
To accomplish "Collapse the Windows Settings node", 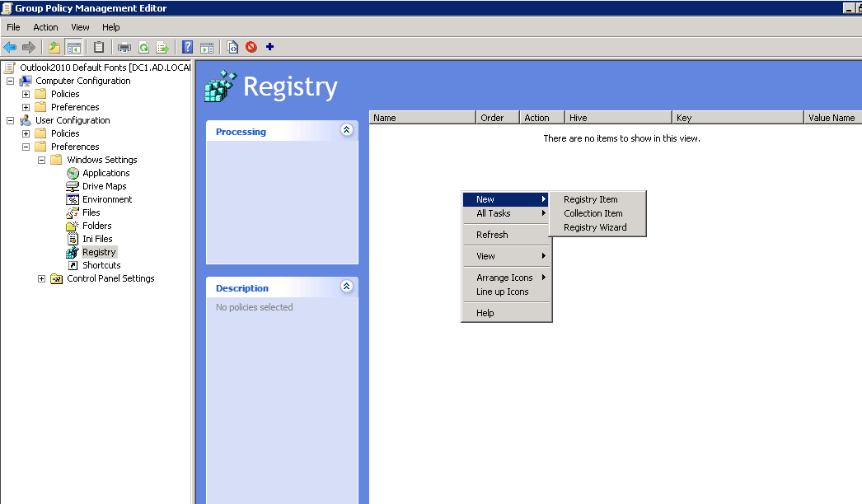I will point(41,160).
